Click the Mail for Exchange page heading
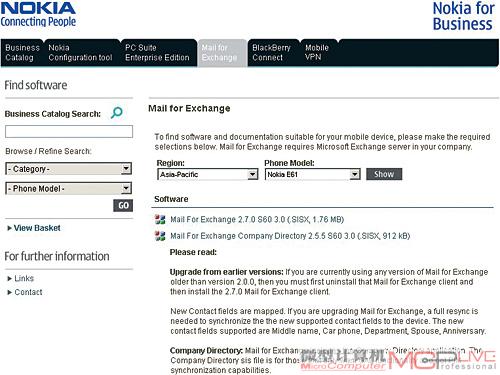 [189, 108]
